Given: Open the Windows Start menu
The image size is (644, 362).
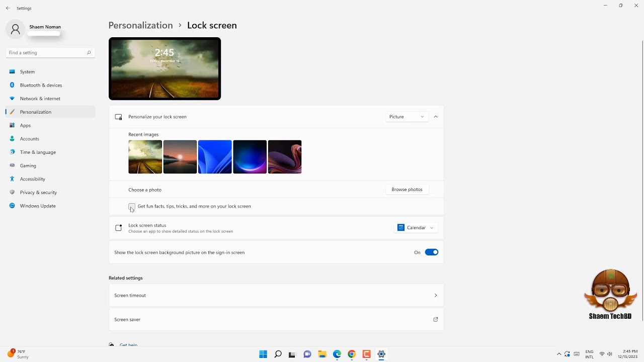Looking at the screenshot, I should (263, 354).
